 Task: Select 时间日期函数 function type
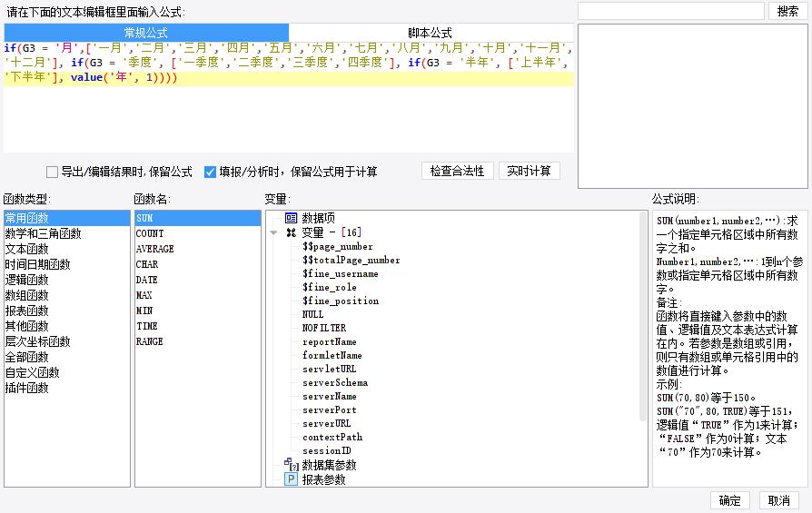(67, 264)
